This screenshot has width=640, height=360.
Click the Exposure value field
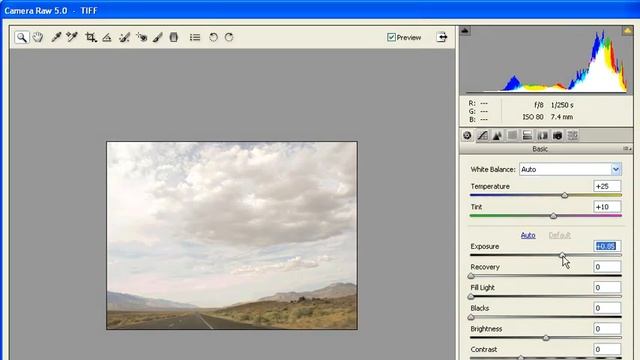tap(607, 246)
